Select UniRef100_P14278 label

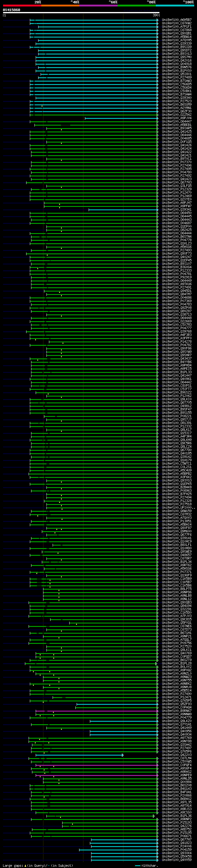point(177,342)
